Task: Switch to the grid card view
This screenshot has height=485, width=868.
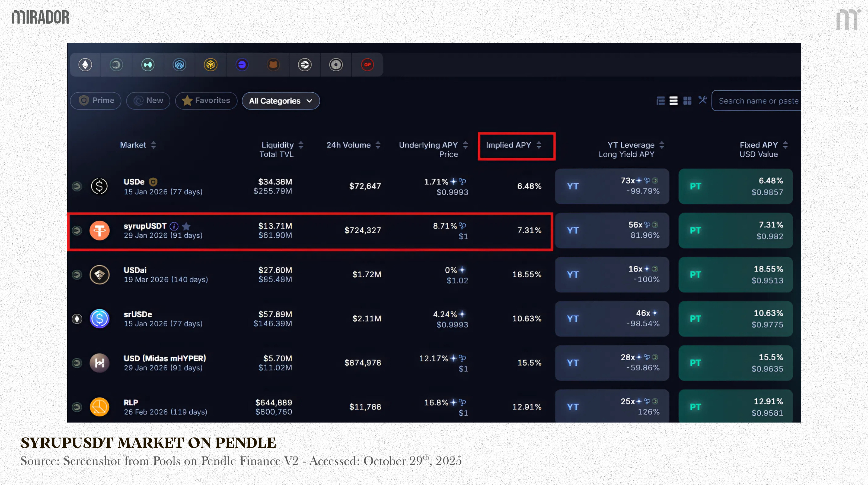Action: pyautogui.click(x=687, y=100)
